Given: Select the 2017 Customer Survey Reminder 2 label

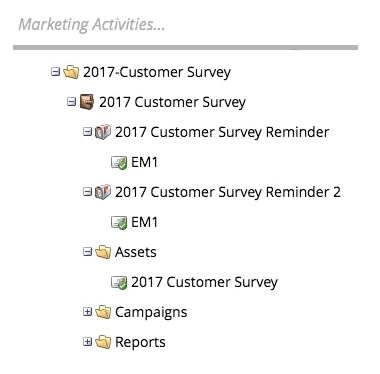Looking at the screenshot, I should click(x=228, y=192).
